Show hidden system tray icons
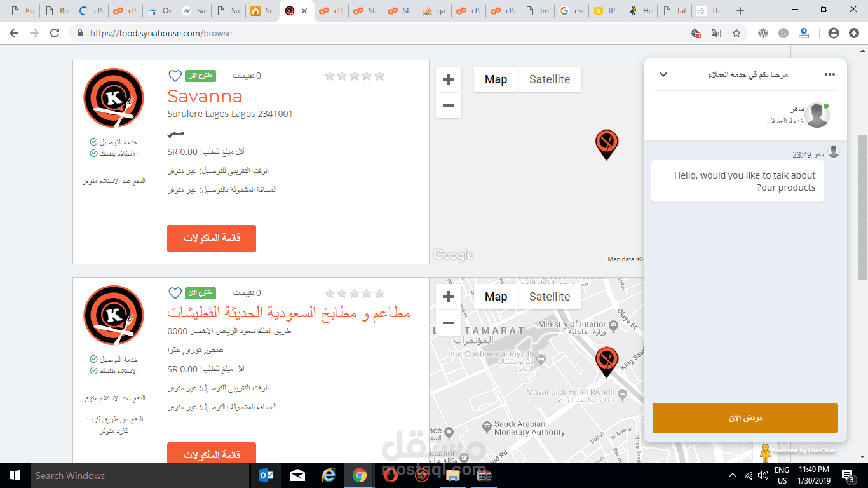The width and height of the screenshot is (868, 488). click(733, 475)
